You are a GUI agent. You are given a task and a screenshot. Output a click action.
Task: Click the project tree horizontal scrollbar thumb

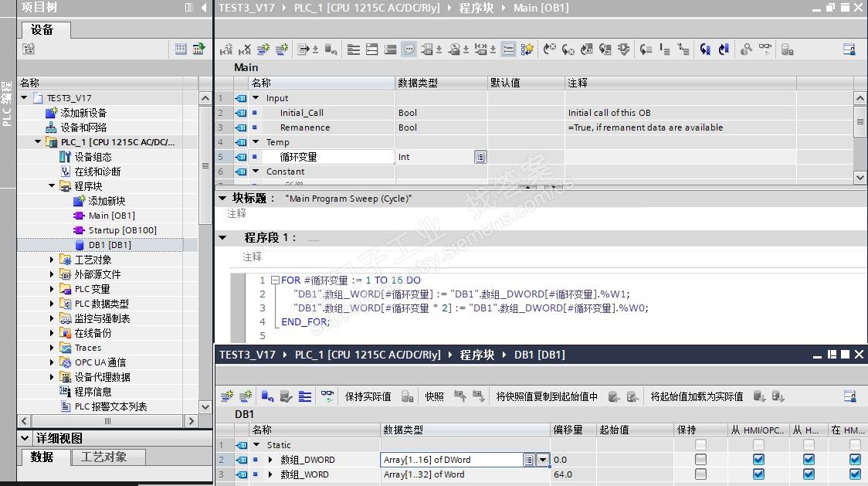(x=107, y=421)
